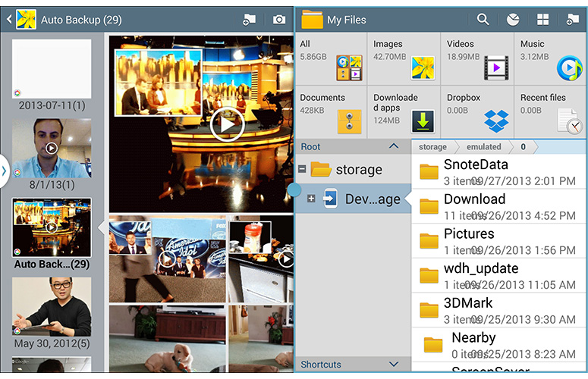The height and width of the screenshot is (379, 588).
Task: Play the TV studio video
Action: click(227, 124)
